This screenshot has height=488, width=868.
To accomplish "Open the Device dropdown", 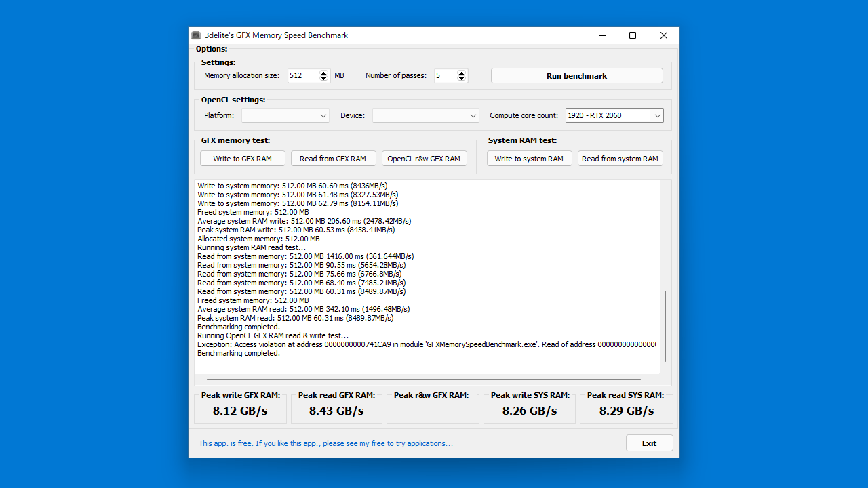I will tap(426, 116).
